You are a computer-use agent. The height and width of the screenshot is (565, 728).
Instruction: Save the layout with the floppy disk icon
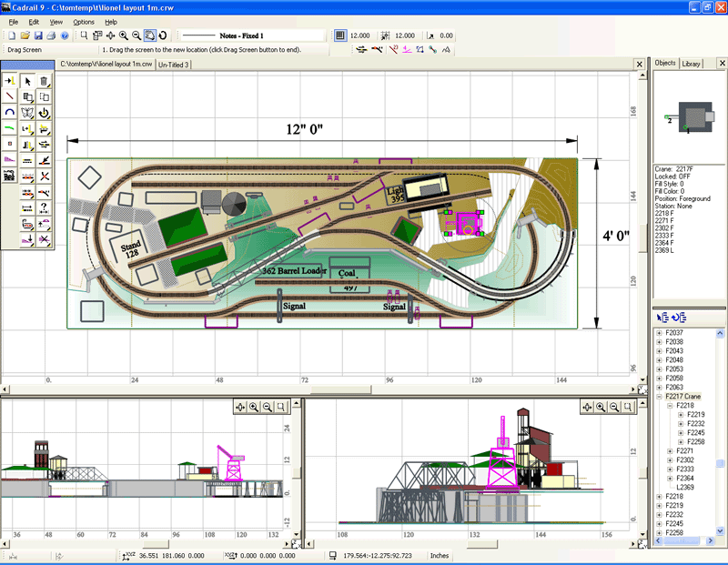tap(38, 35)
